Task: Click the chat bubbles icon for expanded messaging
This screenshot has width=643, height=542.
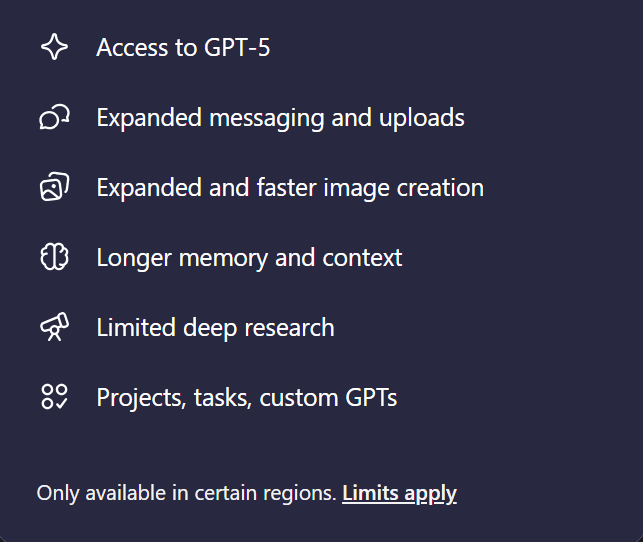Action: (54, 117)
